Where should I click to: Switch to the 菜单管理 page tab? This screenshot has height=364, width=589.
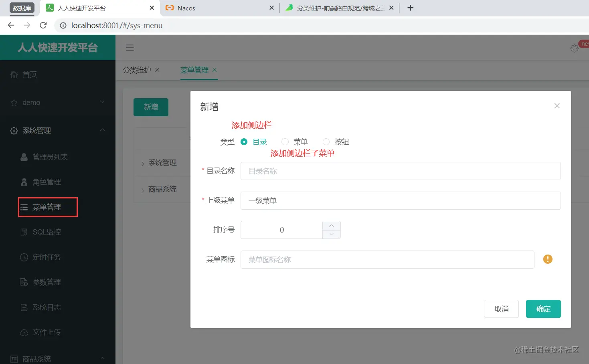click(x=194, y=70)
